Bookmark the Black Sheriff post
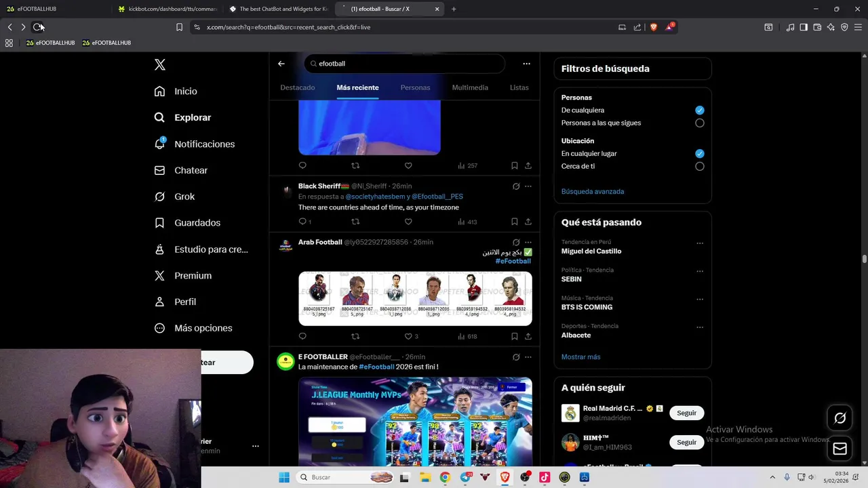Screen dimensions: 868x488 [x=514, y=222]
